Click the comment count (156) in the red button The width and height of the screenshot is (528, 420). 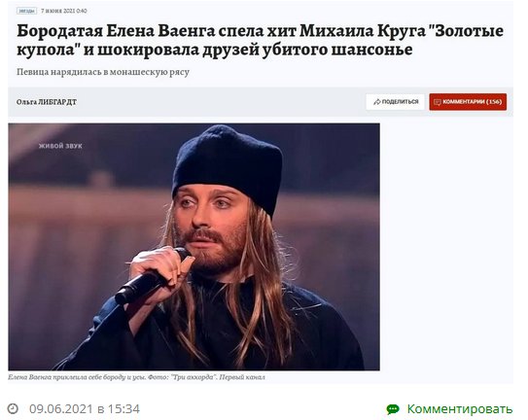click(x=494, y=102)
